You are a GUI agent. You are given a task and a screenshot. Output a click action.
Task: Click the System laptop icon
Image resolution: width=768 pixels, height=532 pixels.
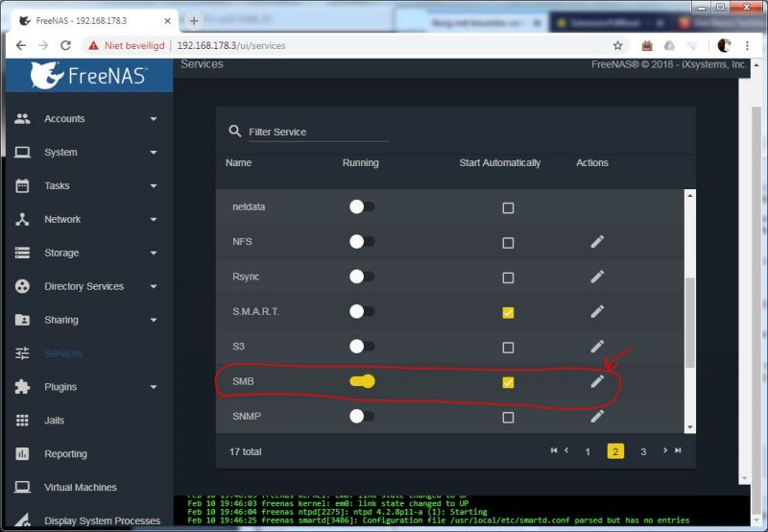point(22,153)
